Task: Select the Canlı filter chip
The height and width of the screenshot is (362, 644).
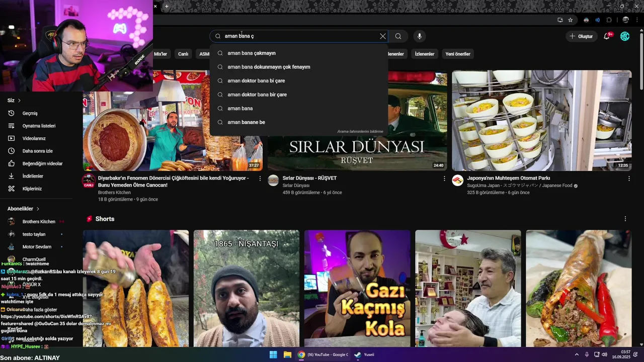Action: pos(183,54)
